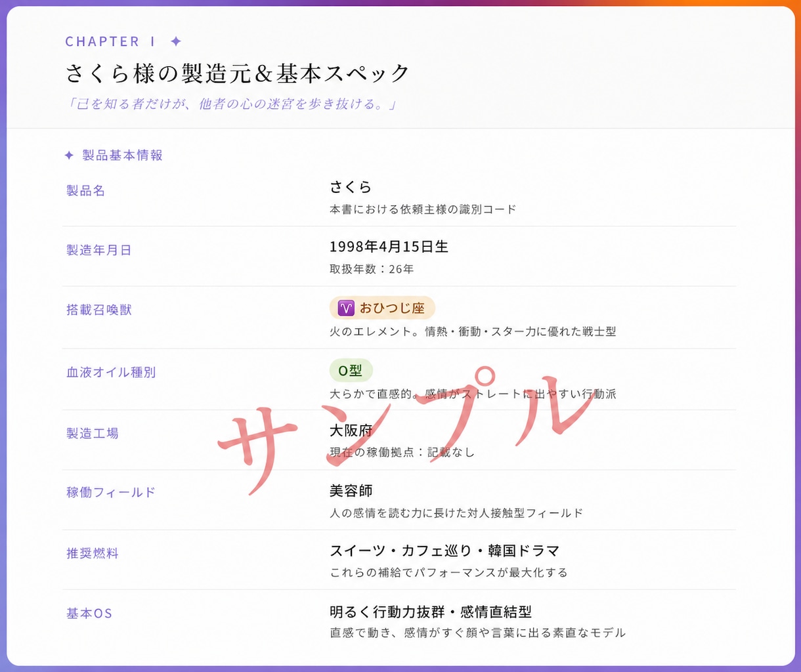Click the value スイーツ・カフェ巡り・韓国ドラマ
The image size is (801, 672).
(x=444, y=551)
